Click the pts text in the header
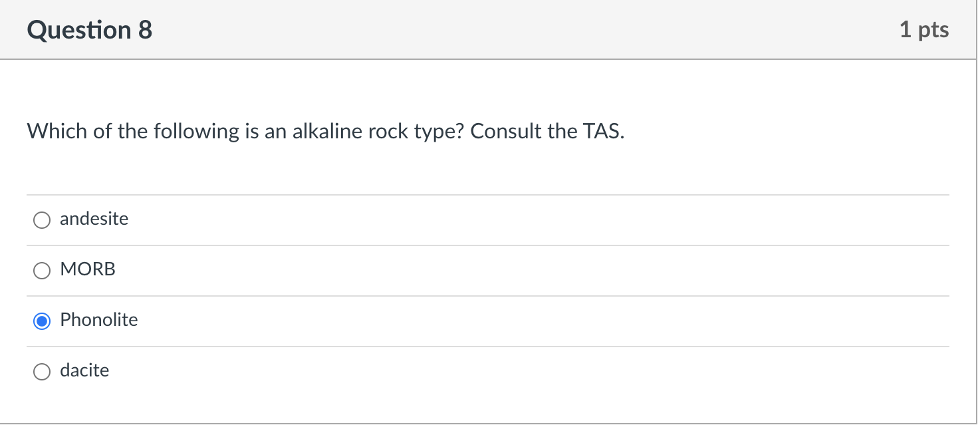The image size is (980, 427). (x=933, y=31)
